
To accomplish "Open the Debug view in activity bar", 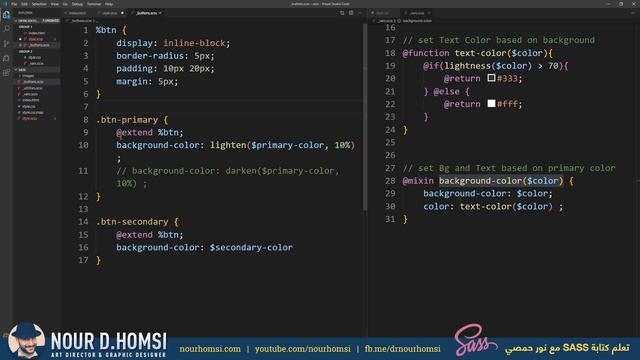I will point(6,58).
